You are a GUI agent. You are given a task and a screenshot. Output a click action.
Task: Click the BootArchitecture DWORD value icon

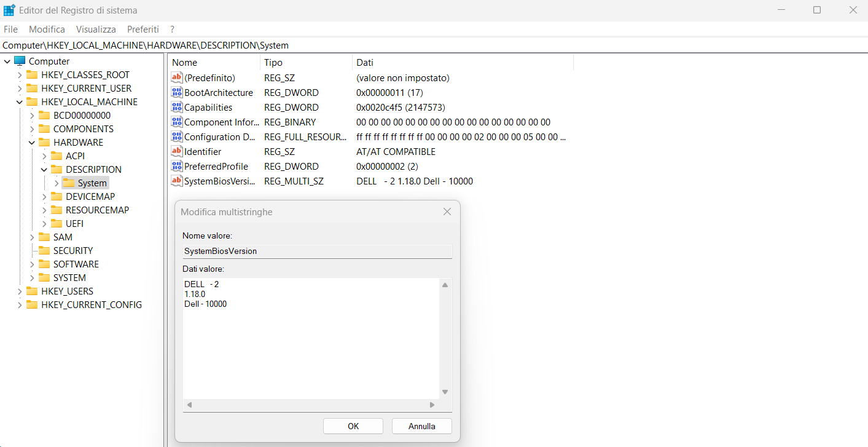[177, 93]
